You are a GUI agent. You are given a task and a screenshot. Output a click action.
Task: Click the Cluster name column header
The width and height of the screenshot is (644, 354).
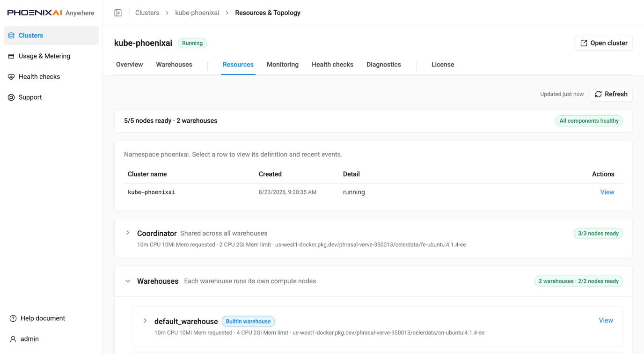pyautogui.click(x=147, y=174)
